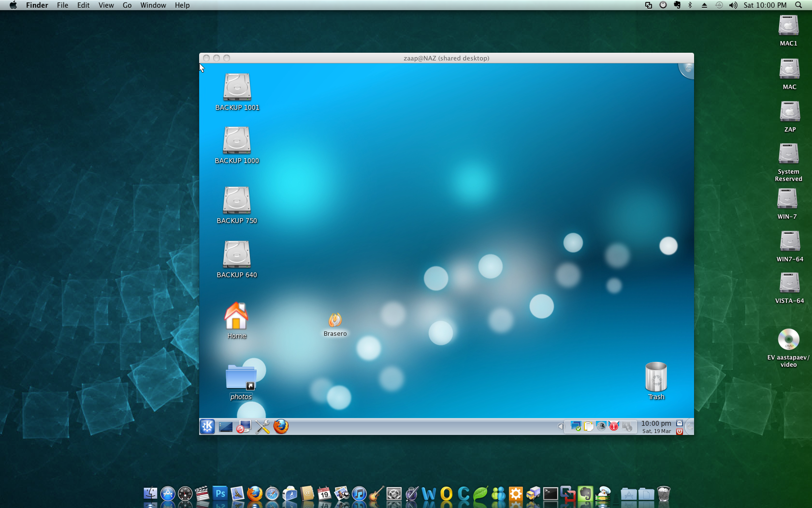Select the VISTA-64 drive icon
812x508 pixels.
pyautogui.click(x=789, y=288)
